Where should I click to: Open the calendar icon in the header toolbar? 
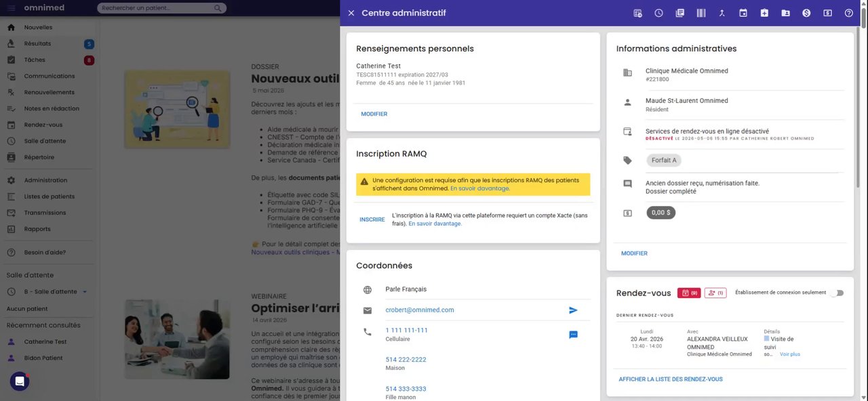[743, 13]
